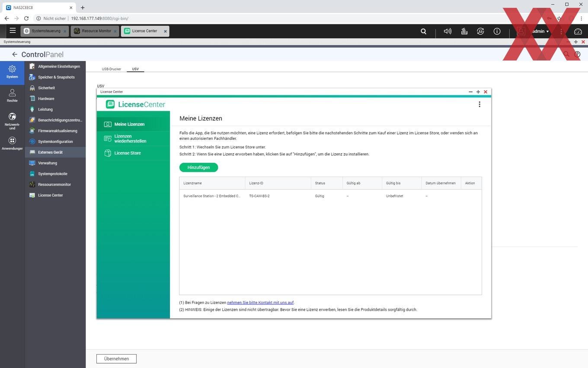Click the Hinzufügen button
The image size is (588, 368).
[198, 167]
